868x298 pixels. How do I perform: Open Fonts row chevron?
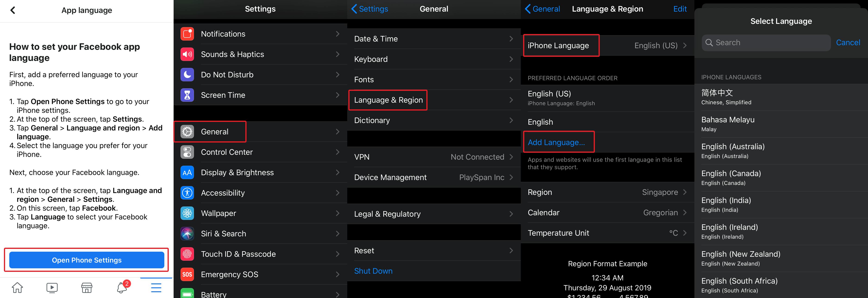point(511,80)
